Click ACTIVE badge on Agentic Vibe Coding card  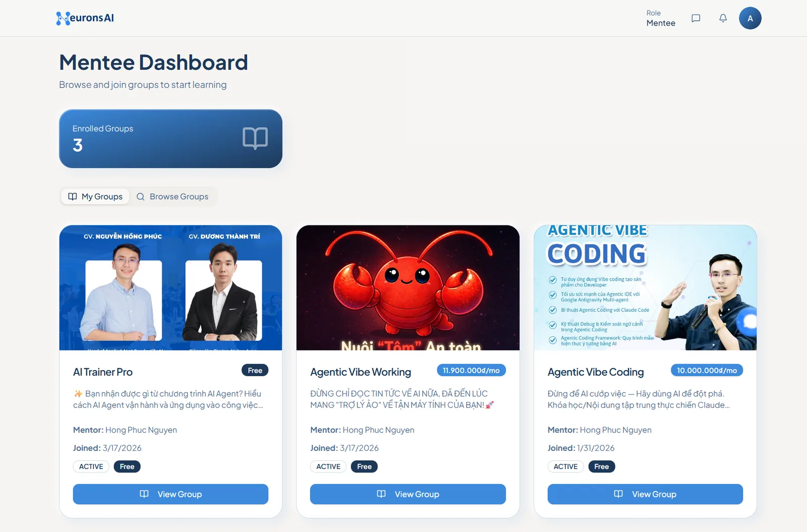566,466
